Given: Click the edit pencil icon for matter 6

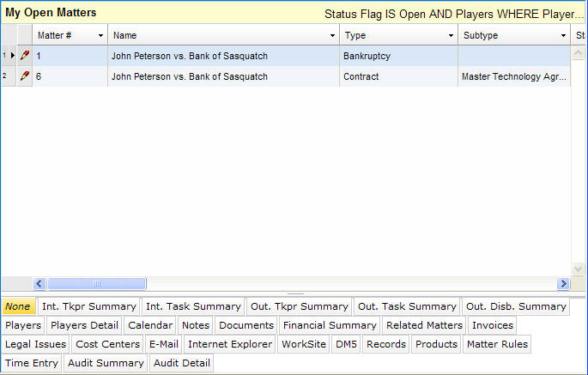Looking at the screenshot, I should (x=25, y=76).
